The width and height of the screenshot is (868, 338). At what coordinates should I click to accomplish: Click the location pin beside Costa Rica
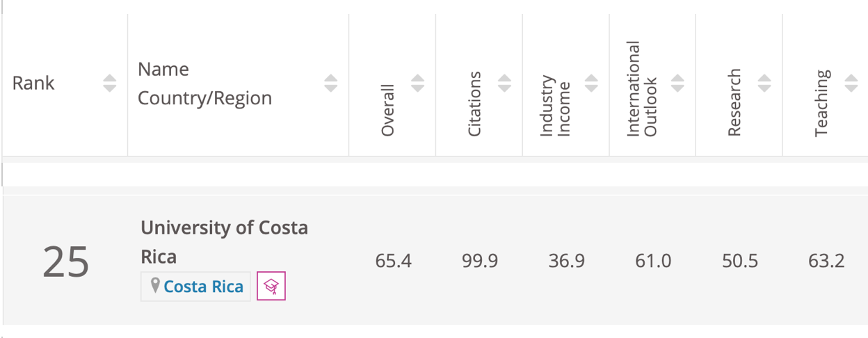pyautogui.click(x=155, y=286)
